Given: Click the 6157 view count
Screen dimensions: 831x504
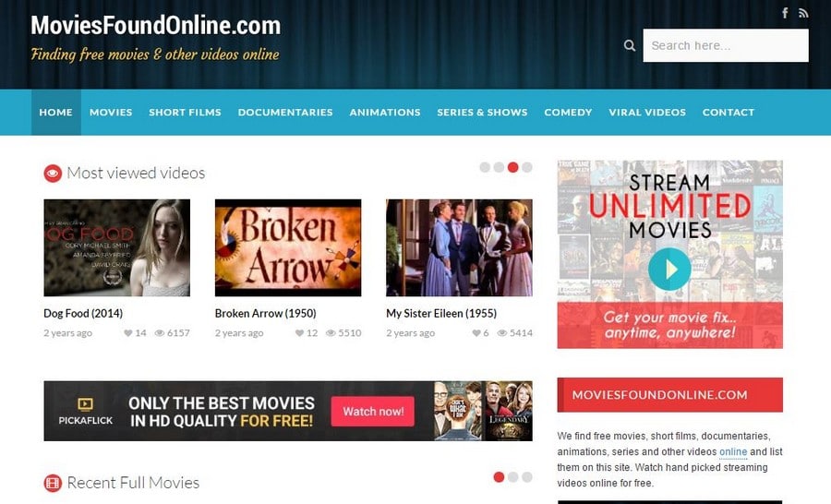Looking at the screenshot, I should (x=178, y=333).
